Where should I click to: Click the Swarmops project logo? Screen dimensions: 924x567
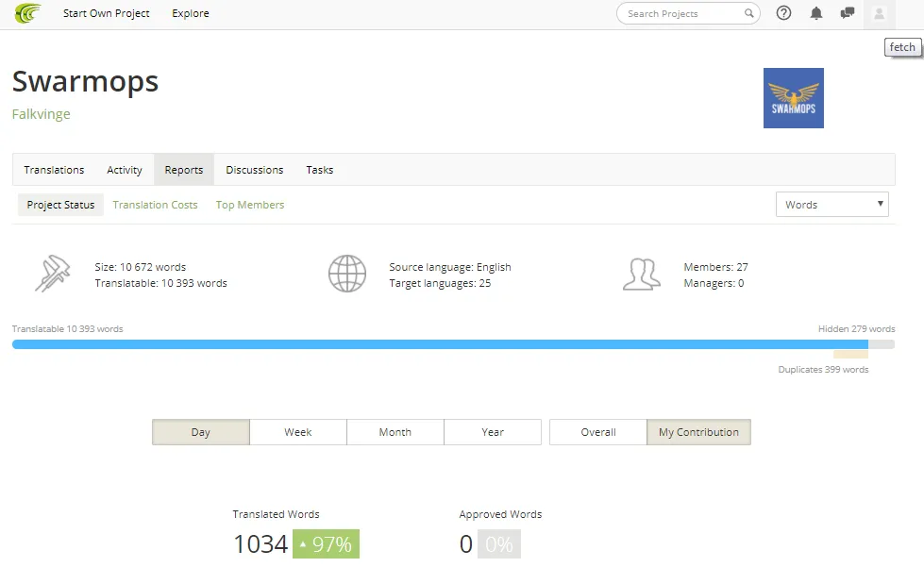coord(793,98)
